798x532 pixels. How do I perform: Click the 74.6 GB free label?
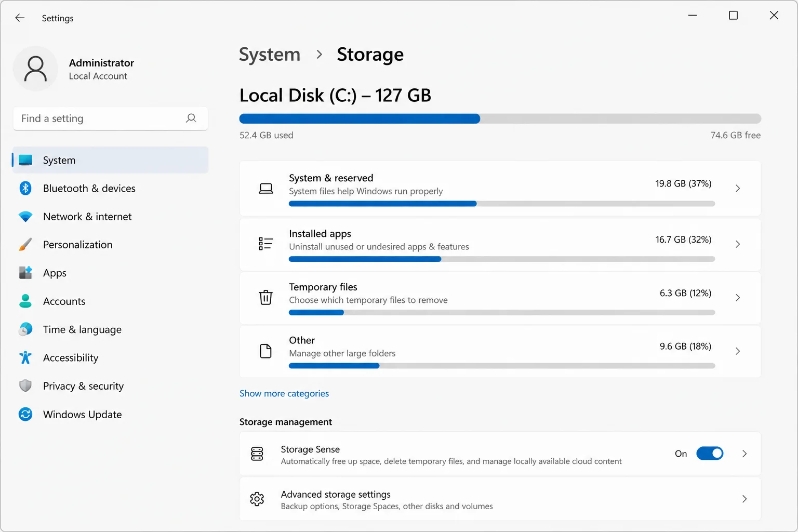tap(736, 135)
